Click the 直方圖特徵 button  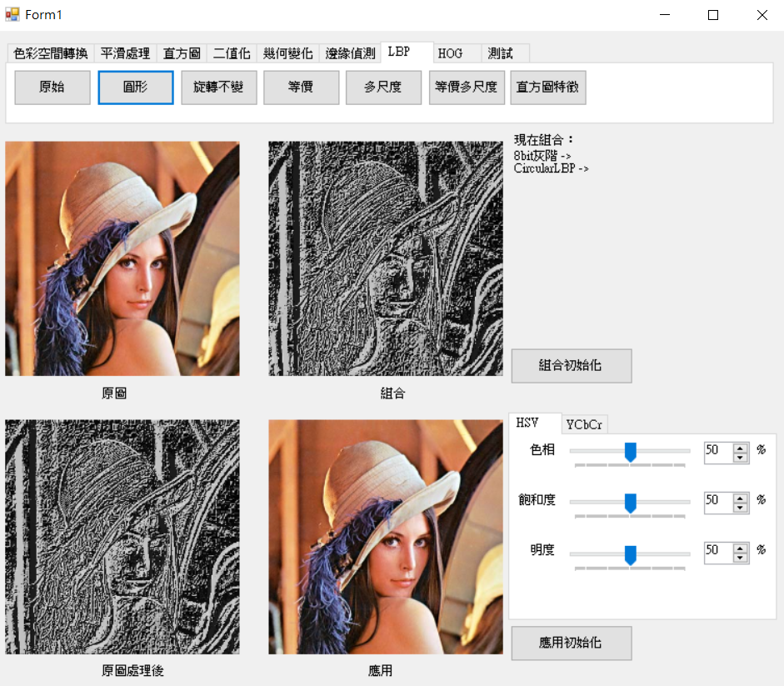tap(548, 87)
